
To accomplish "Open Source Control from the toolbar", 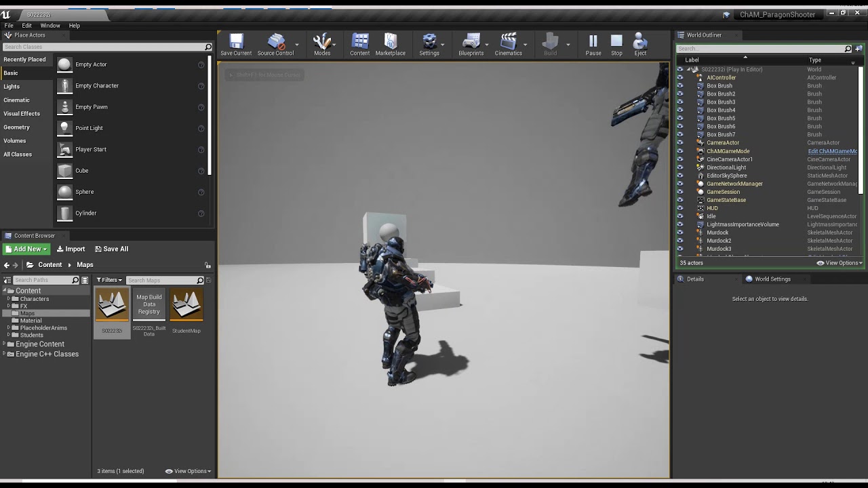I will point(275,45).
